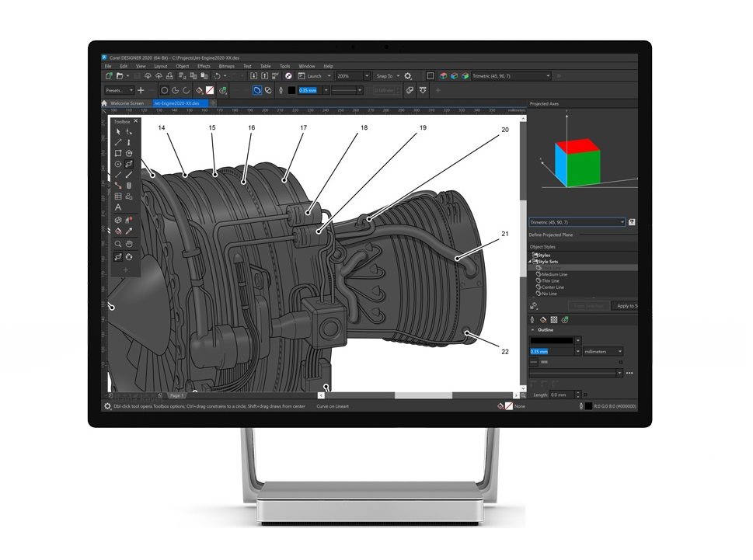The image size is (753, 560).
Task: Open the File menu
Action: click(108, 66)
